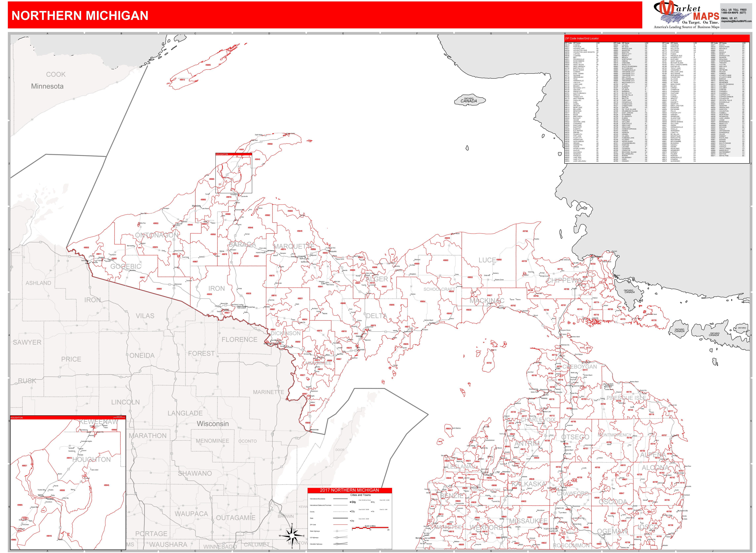Click ZIP code 49805 on Isle Royale
The height and width of the screenshot is (553, 756).
(x=208, y=65)
